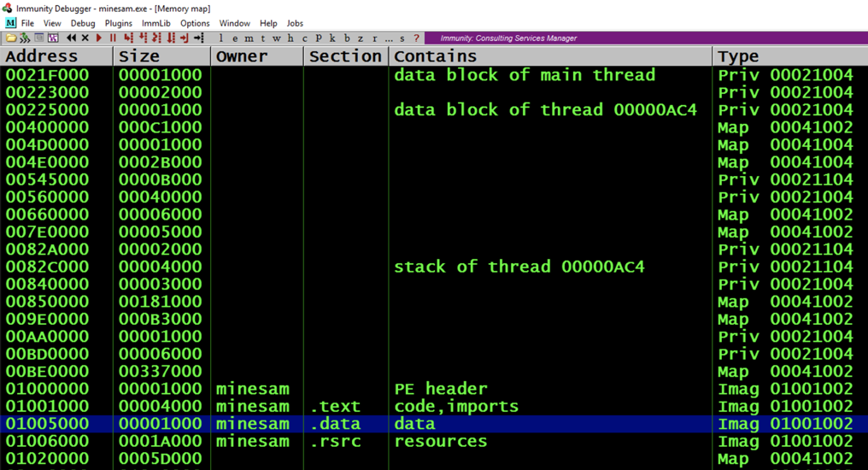The height and width of the screenshot is (470, 868).
Task: Open the Plugins menu
Action: [119, 23]
